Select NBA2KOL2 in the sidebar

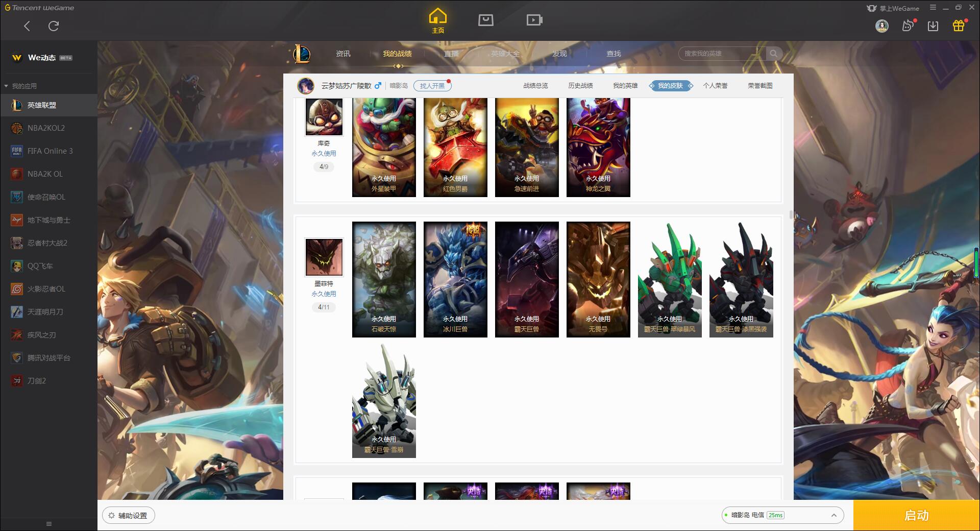tap(48, 128)
